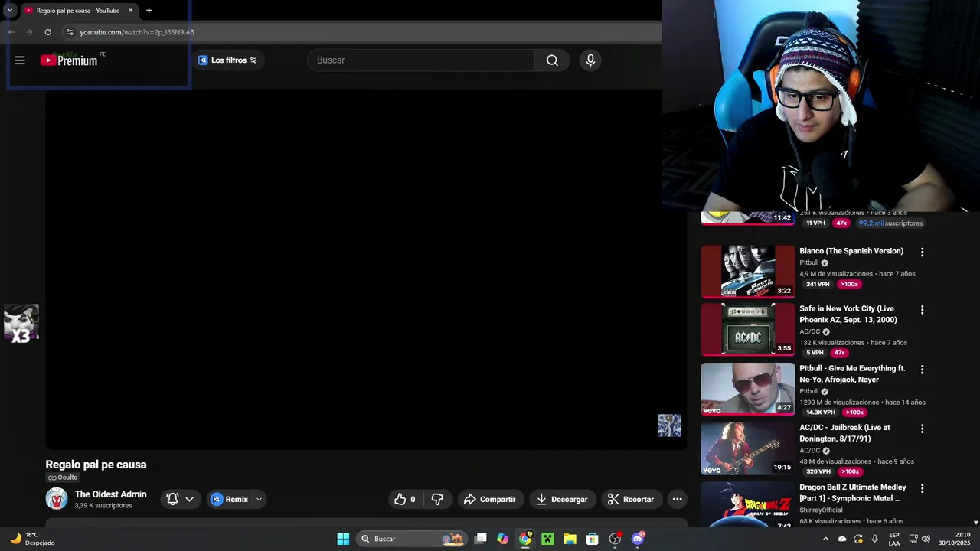The image size is (980, 551).
Task: Open Pitbull Give Me Everything thumbnail
Action: pos(747,389)
